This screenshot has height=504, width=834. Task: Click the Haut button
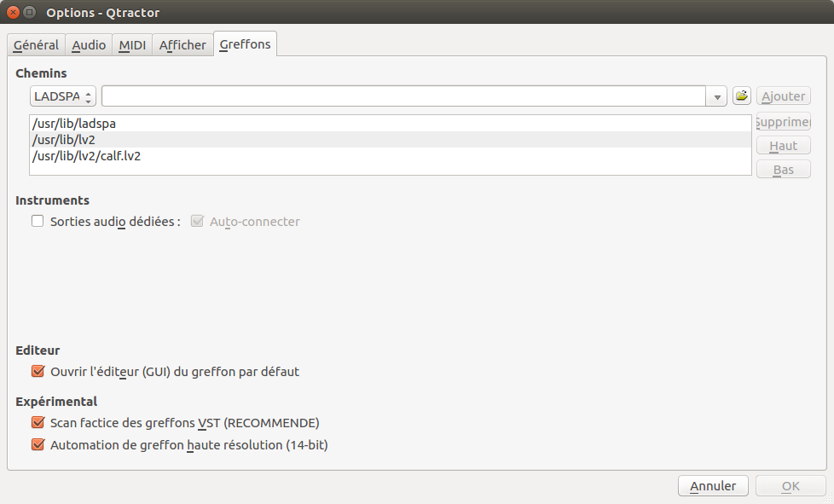coord(783,146)
